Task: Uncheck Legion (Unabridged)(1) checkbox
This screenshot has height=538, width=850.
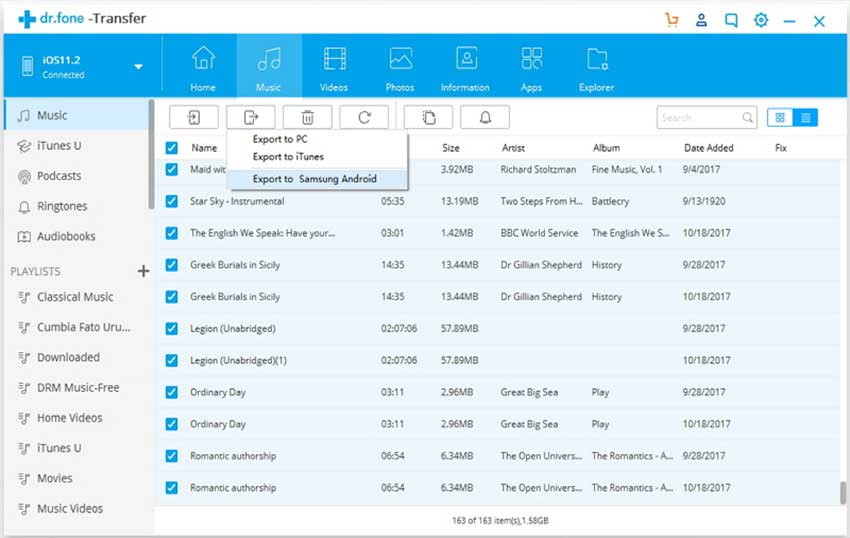Action: (172, 360)
